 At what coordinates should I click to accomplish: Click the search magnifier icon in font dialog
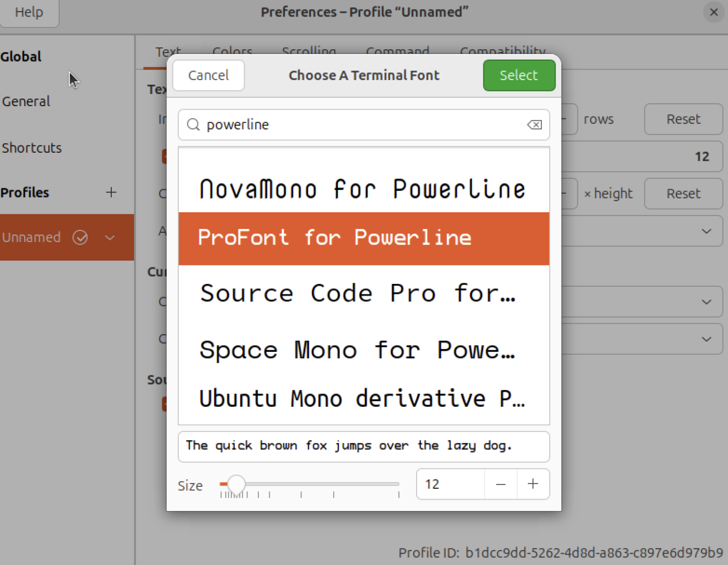click(193, 125)
